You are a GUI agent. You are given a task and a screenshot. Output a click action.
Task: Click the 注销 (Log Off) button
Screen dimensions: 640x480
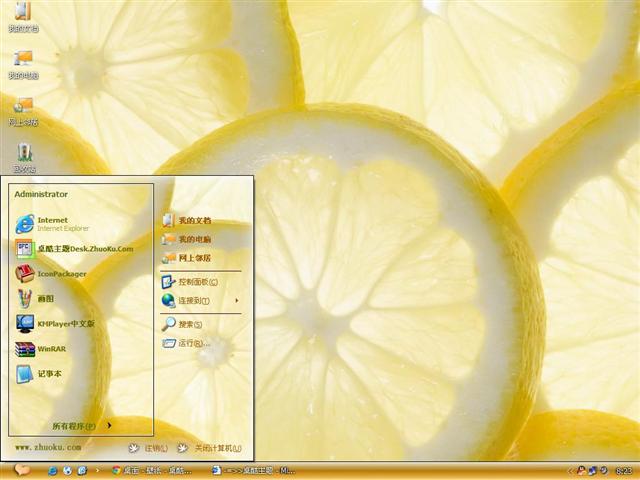[x=145, y=448]
